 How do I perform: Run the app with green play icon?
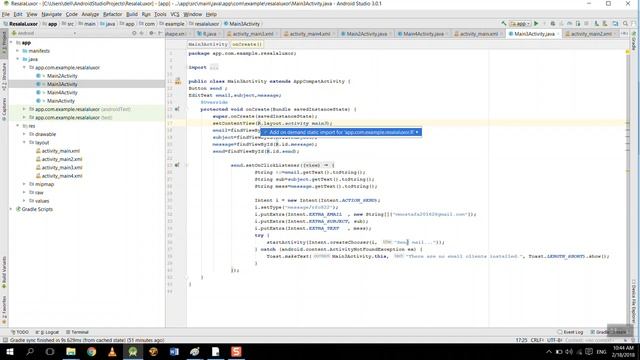536,24
